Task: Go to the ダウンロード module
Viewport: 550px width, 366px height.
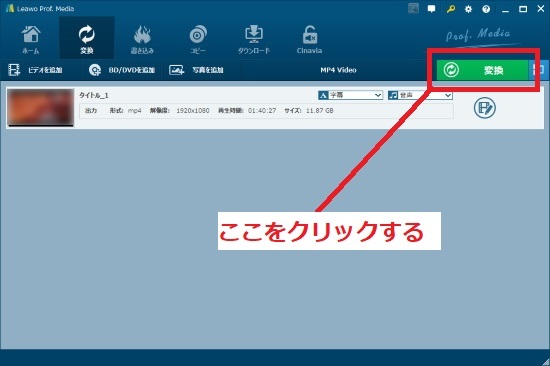Action: pyautogui.click(x=254, y=39)
